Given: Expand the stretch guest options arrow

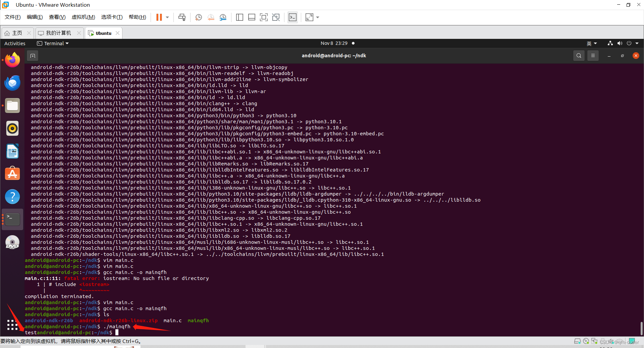Looking at the screenshot, I should [x=318, y=17].
